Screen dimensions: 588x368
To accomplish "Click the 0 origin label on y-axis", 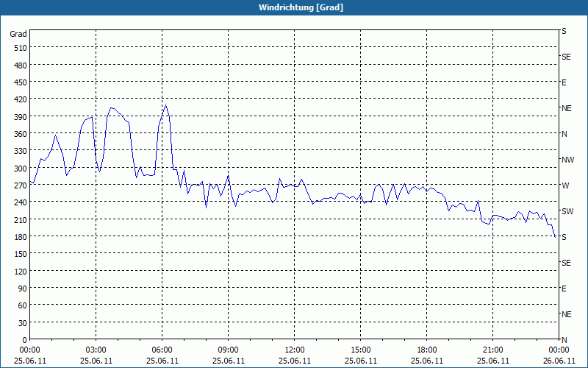I will point(25,340).
